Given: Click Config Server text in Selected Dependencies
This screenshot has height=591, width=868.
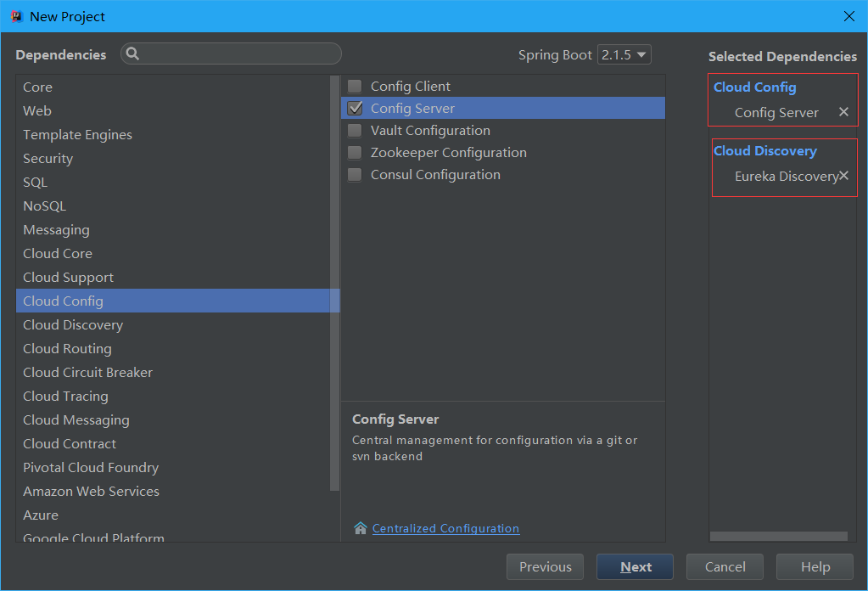Looking at the screenshot, I should (x=776, y=112).
